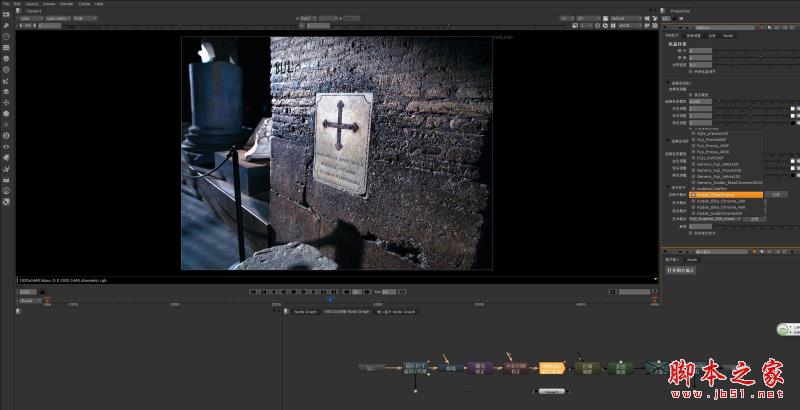Click the stop playback button
The height and width of the screenshot is (410, 800).
[x=293, y=292]
